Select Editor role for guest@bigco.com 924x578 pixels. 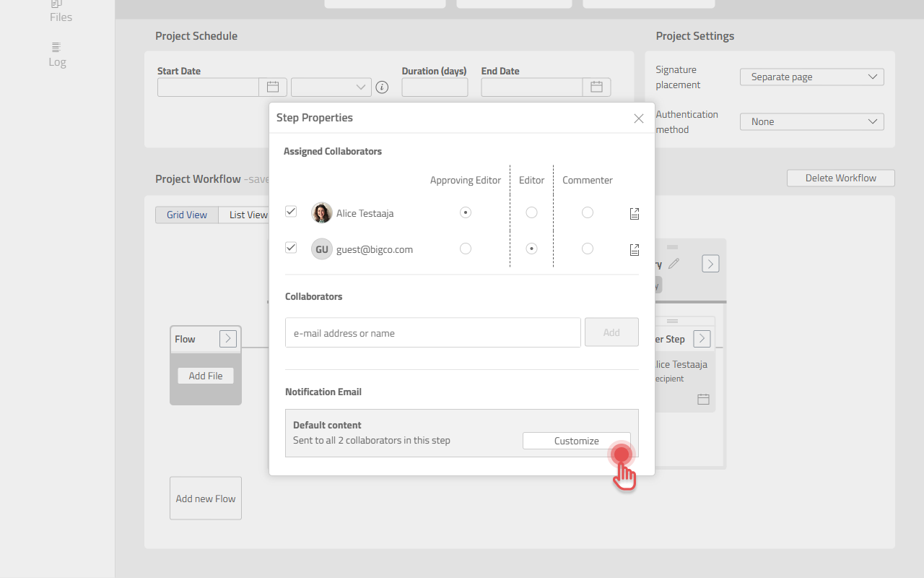click(x=531, y=249)
